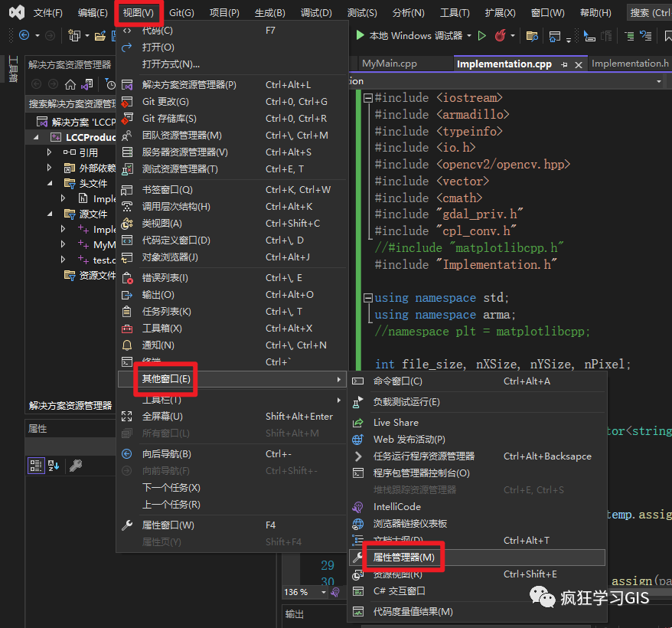
Task: Open the 项目(P) menu
Action: (x=224, y=13)
